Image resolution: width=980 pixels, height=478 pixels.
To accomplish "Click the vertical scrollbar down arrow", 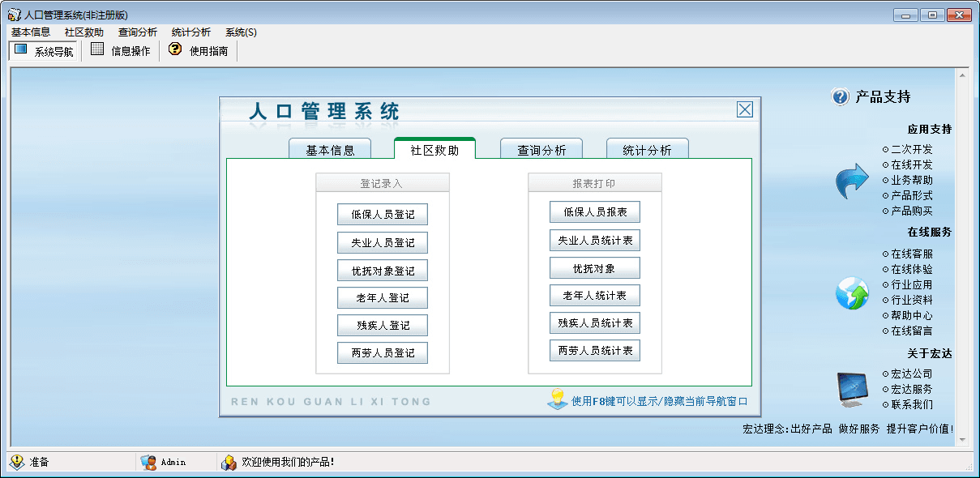I will (x=963, y=440).
